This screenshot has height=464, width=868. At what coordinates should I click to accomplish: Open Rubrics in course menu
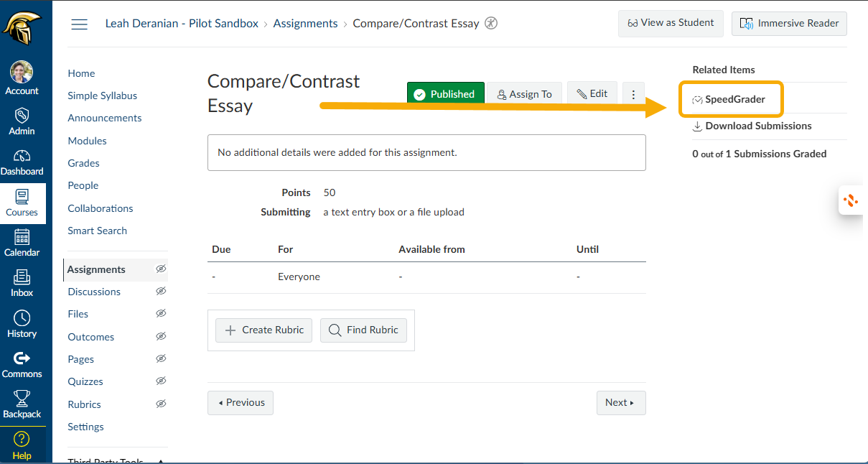coord(84,404)
